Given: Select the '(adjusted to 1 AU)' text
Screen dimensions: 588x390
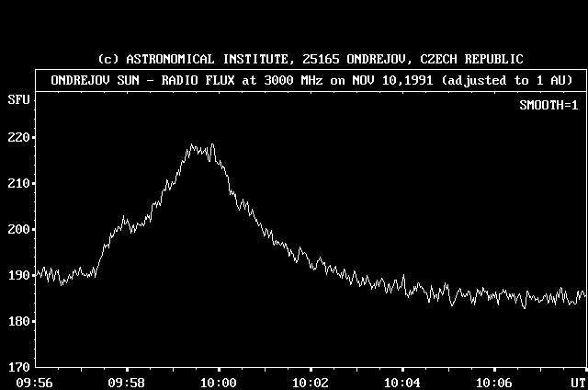Looking at the screenshot, I should [508, 80].
